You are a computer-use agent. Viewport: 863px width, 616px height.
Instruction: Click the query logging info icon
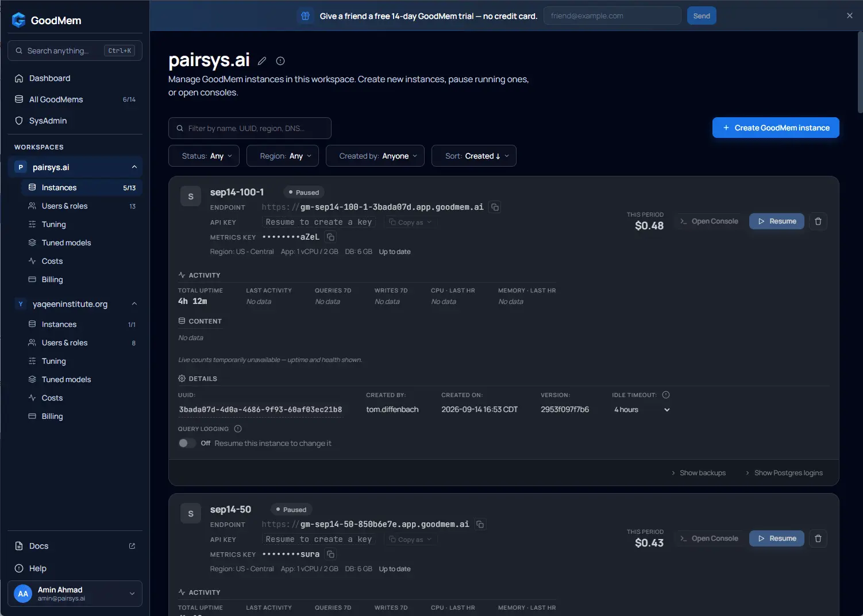pyautogui.click(x=238, y=429)
